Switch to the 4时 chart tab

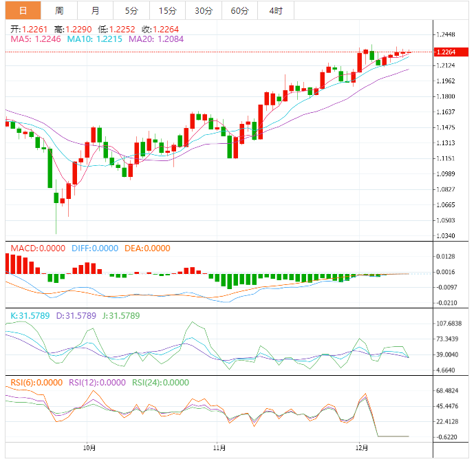[276, 10]
